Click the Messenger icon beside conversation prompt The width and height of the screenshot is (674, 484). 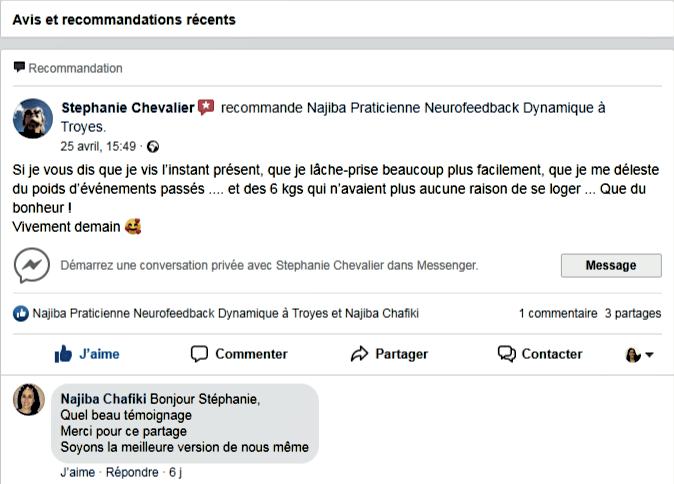(x=32, y=266)
